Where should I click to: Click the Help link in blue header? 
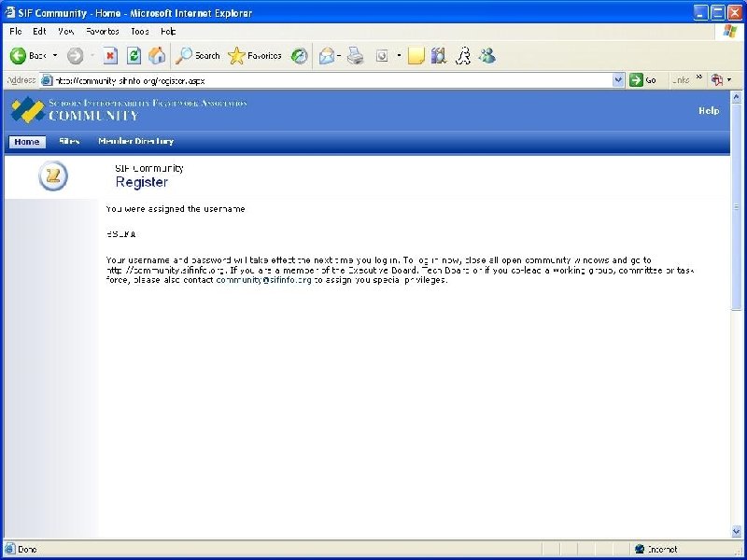pos(709,110)
